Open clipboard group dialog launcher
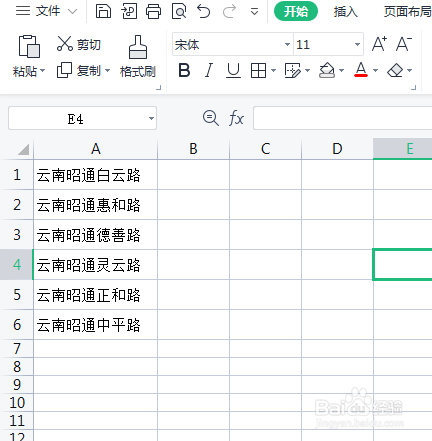 (x=159, y=88)
